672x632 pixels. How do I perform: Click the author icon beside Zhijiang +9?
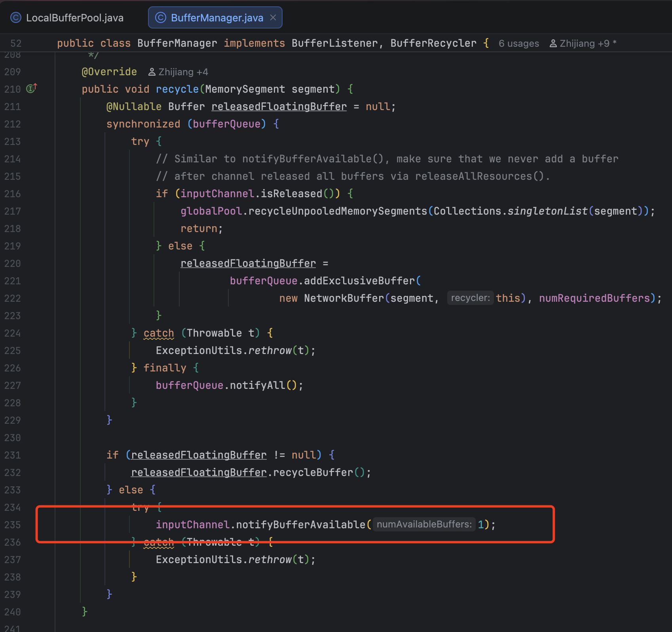point(553,44)
